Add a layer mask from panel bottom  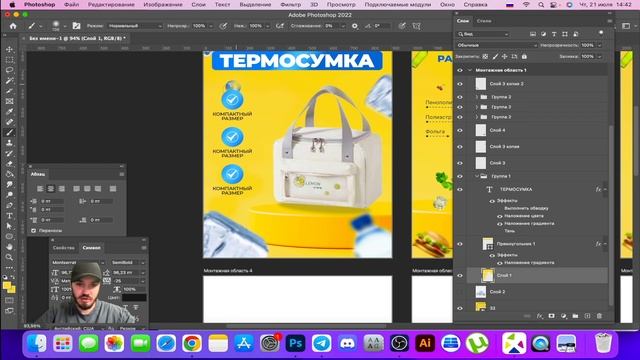[551, 316]
